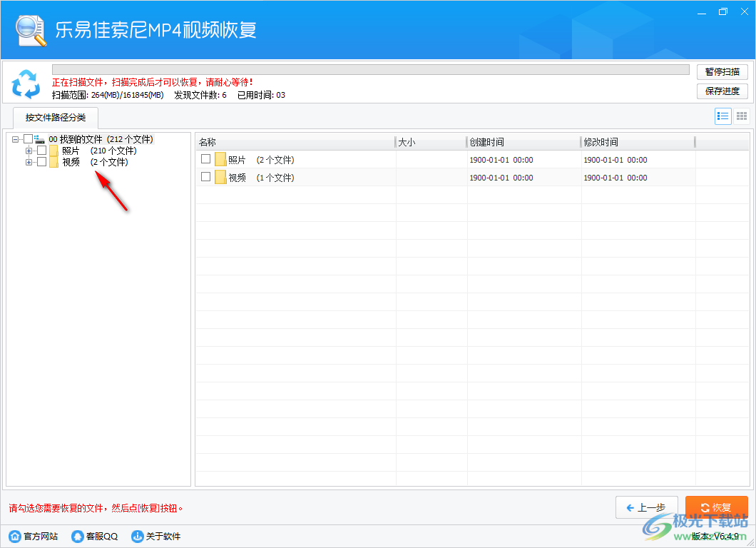Click the red 请勾选您需要恢复的文件 hint
Image resolution: width=756 pixels, height=548 pixels.
tap(96, 508)
